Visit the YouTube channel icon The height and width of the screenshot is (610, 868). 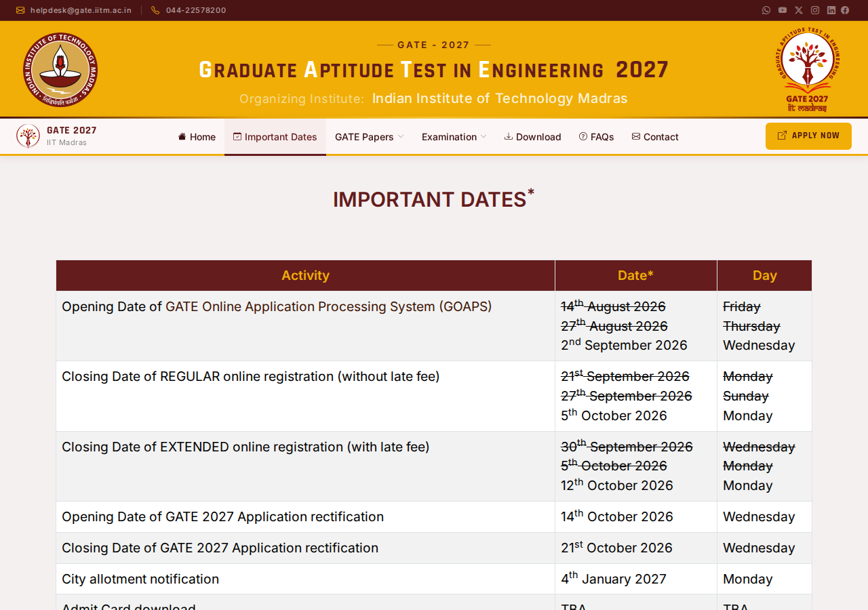pyautogui.click(x=783, y=10)
